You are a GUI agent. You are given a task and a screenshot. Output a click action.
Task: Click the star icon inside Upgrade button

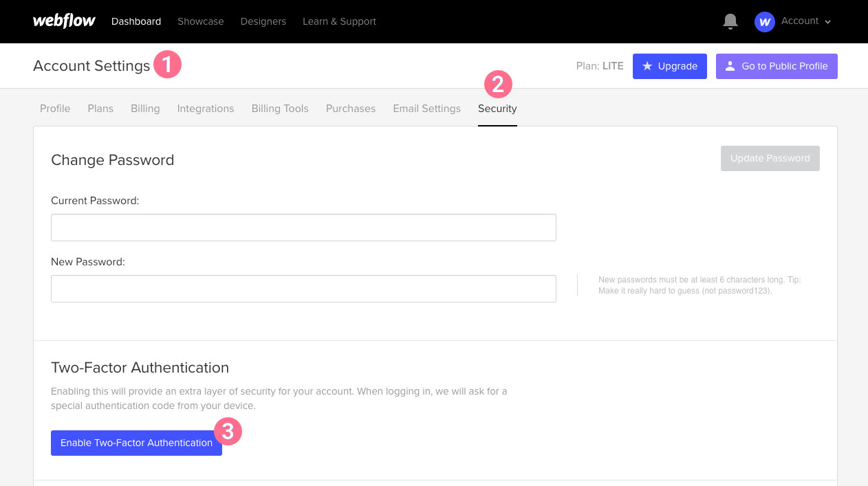[647, 66]
